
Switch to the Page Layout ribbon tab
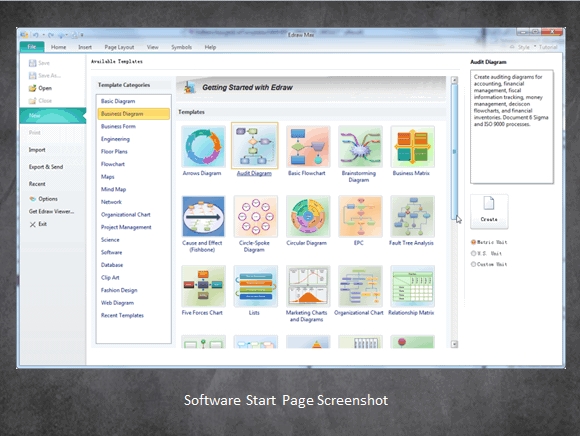[119, 47]
